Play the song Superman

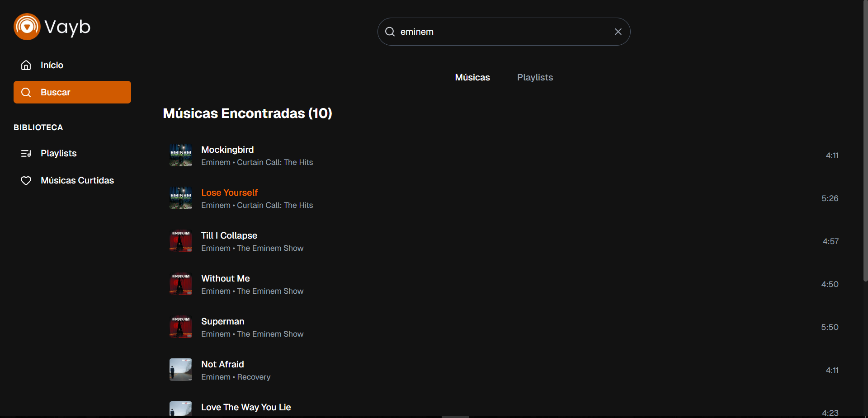[222, 321]
